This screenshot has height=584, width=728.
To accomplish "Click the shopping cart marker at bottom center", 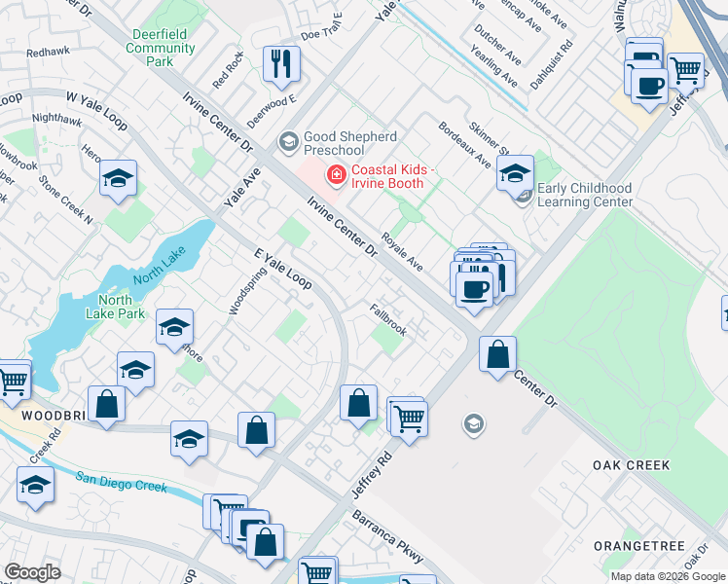I will pyautogui.click(x=318, y=571).
